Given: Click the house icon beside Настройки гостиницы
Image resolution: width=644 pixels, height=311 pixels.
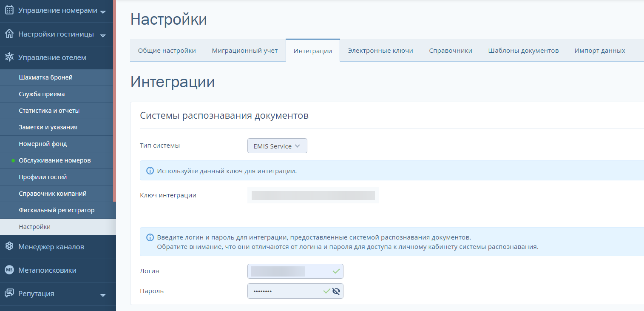Looking at the screenshot, I should (x=9, y=34).
